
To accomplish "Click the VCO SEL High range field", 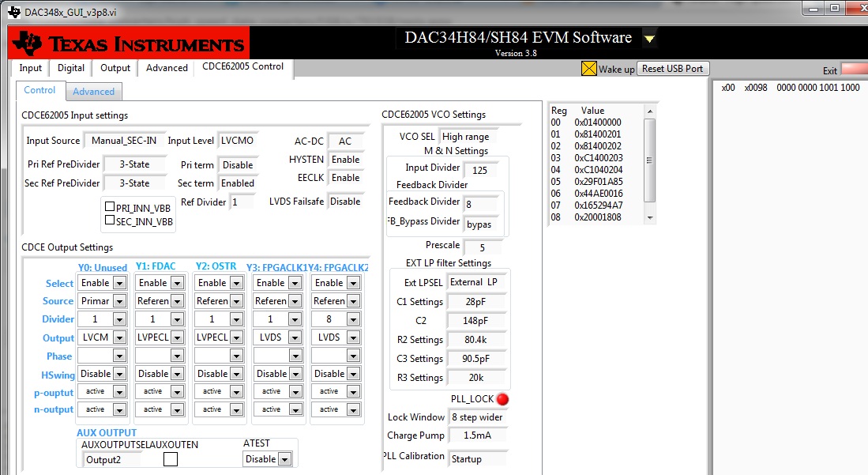I will [x=467, y=137].
